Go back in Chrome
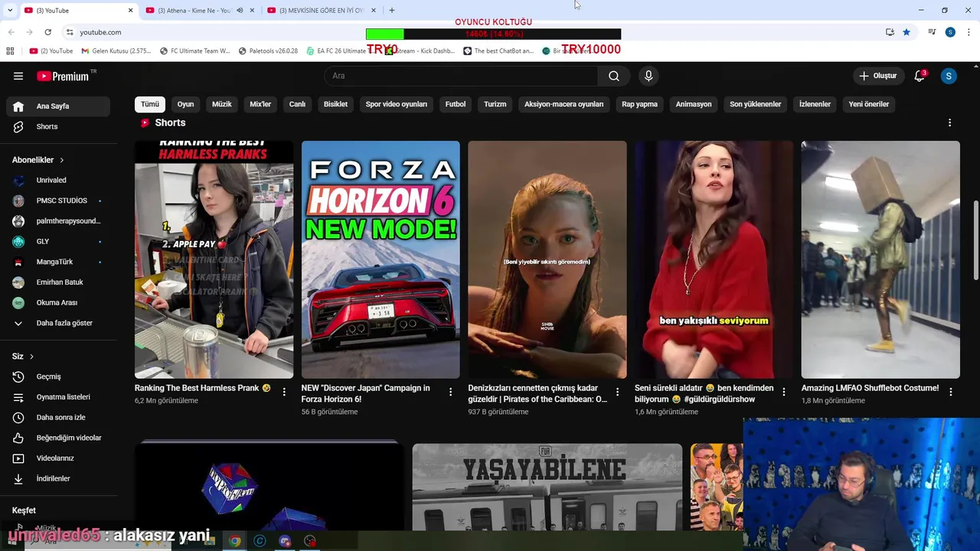This screenshot has width=980, height=551. pos(11,32)
